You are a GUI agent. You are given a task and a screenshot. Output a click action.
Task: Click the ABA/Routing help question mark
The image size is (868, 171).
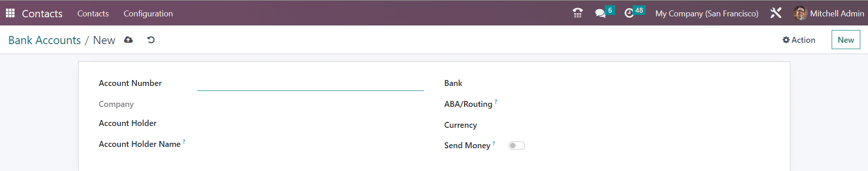tap(496, 102)
